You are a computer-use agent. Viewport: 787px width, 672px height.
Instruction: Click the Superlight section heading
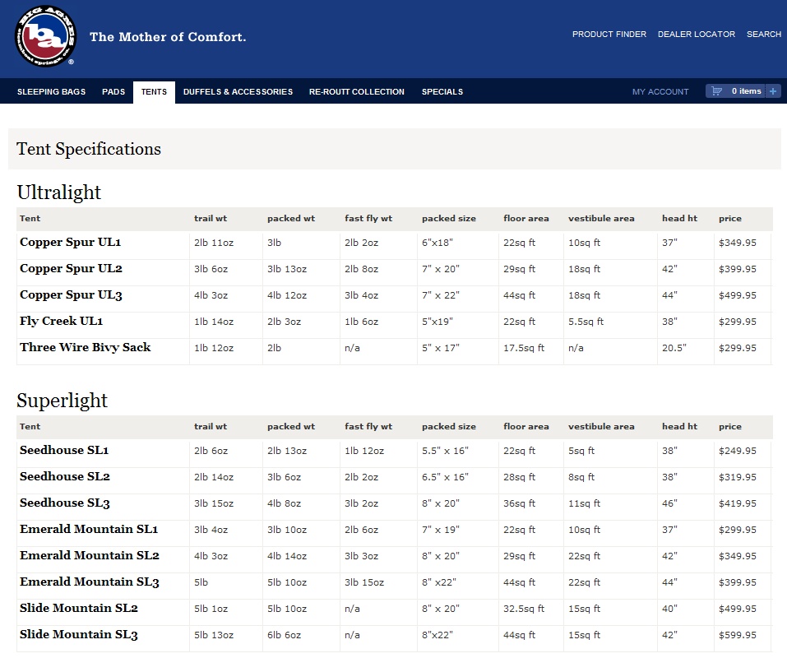pos(62,401)
